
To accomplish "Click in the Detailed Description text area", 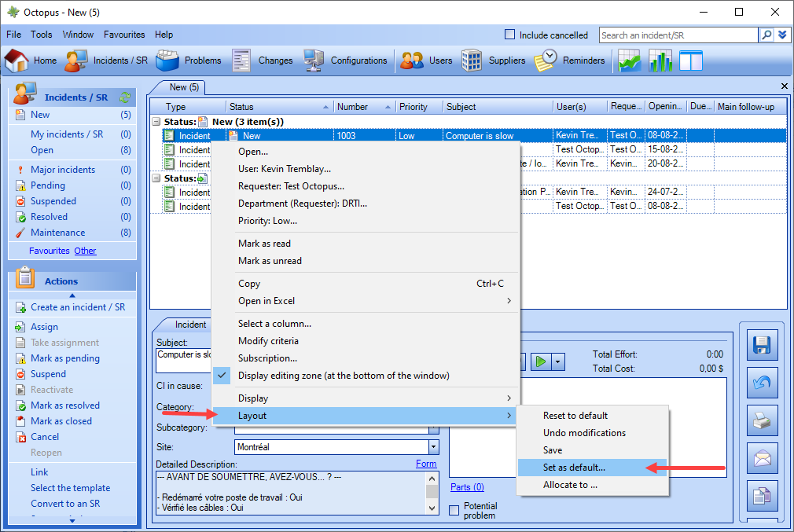I will [x=292, y=493].
